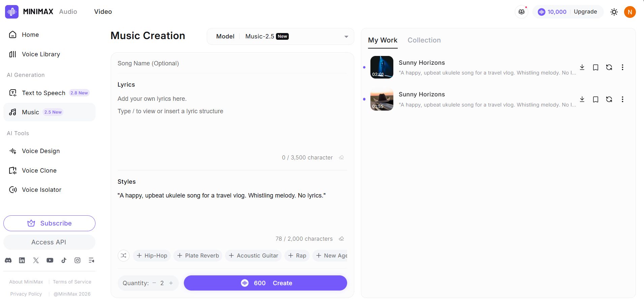Open the Voice Clone tool

pyautogui.click(x=49, y=171)
